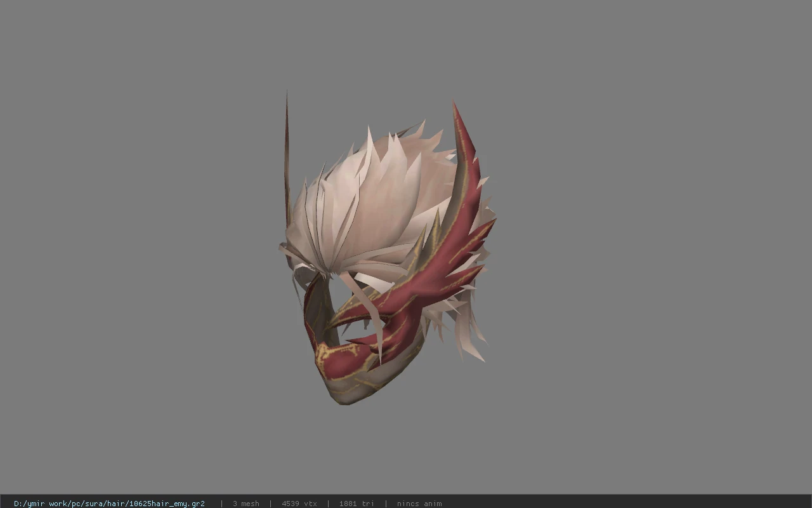Image resolution: width=812 pixels, height=508 pixels.
Task: Click the "nincs anim" status bar entry
Action: coord(419,504)
